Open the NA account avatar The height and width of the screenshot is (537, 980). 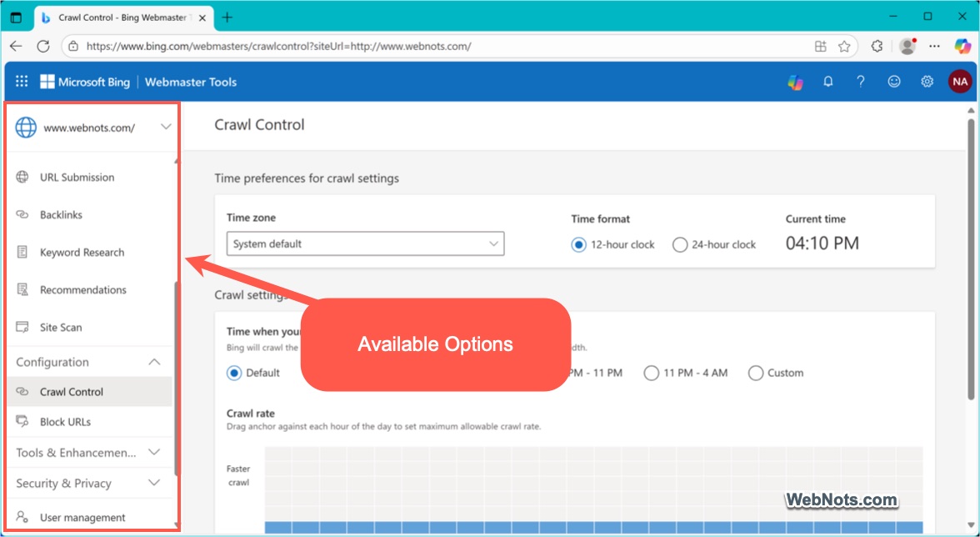tap(960, 81)
